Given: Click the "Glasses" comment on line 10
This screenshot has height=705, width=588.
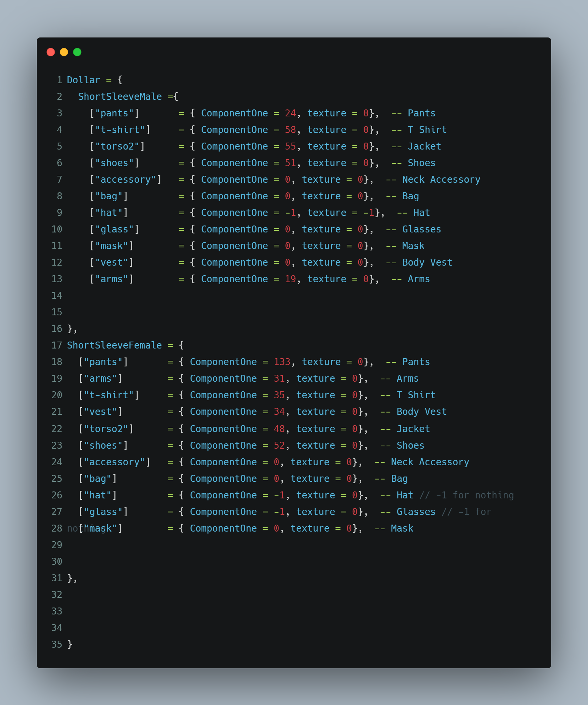Looking at the screenshot, I should pos(422,229).
